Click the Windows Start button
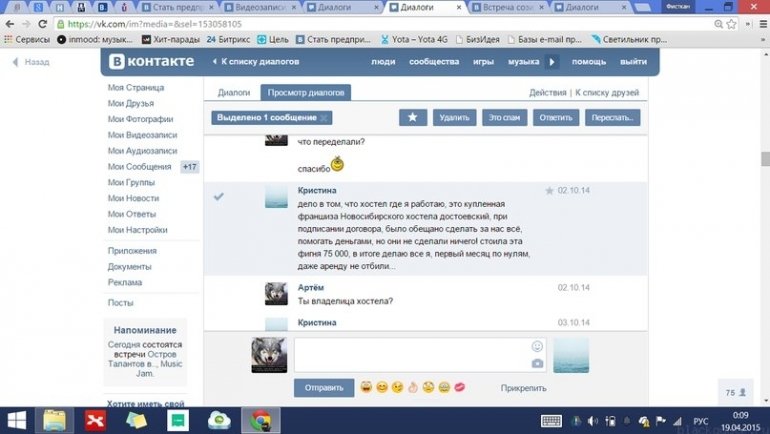 click(x=18, y=420)
